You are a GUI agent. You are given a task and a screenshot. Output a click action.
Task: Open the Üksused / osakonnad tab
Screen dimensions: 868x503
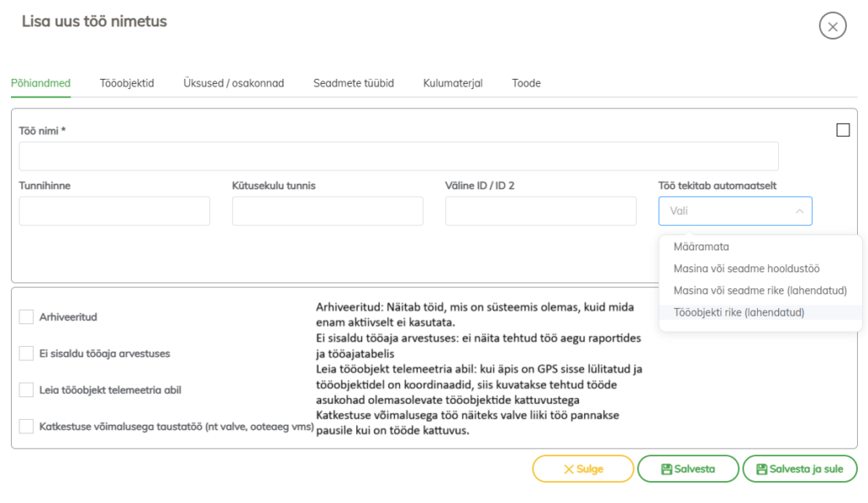pos(233,83)
